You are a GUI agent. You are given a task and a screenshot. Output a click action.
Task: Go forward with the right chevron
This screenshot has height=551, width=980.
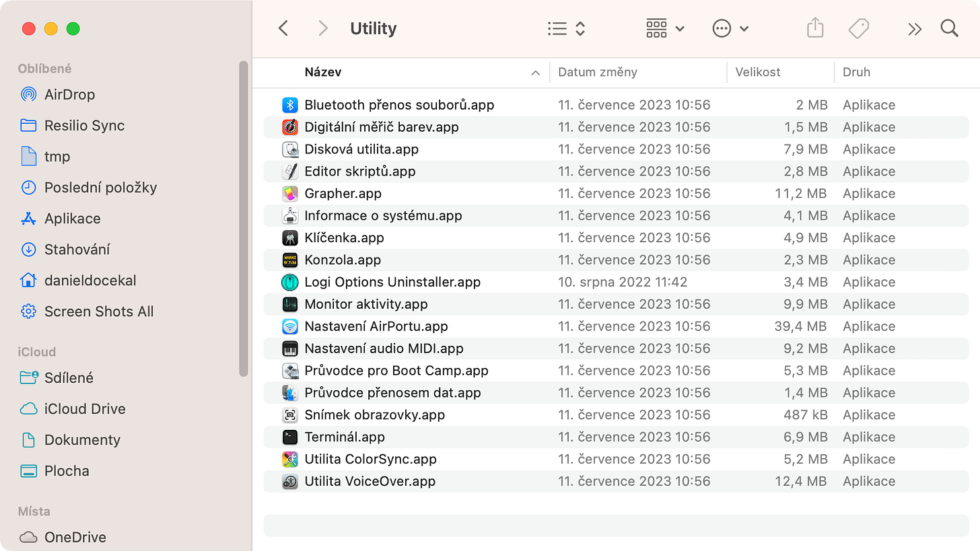coord(323,28)
